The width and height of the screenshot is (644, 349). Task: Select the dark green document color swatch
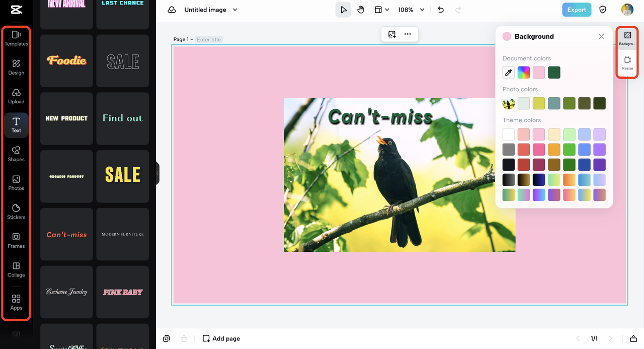554,73
